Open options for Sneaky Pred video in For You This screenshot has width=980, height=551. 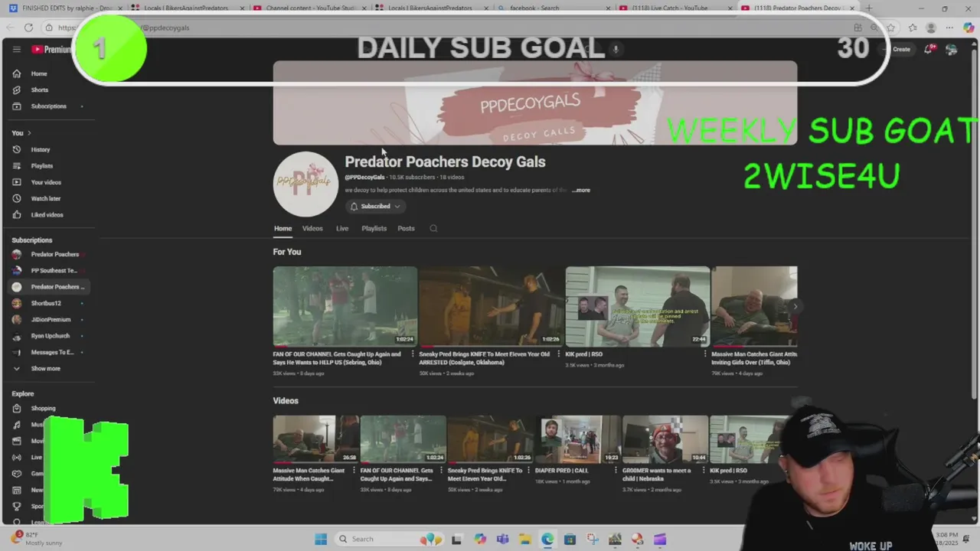pyautogui.click(x=559, y=354)
